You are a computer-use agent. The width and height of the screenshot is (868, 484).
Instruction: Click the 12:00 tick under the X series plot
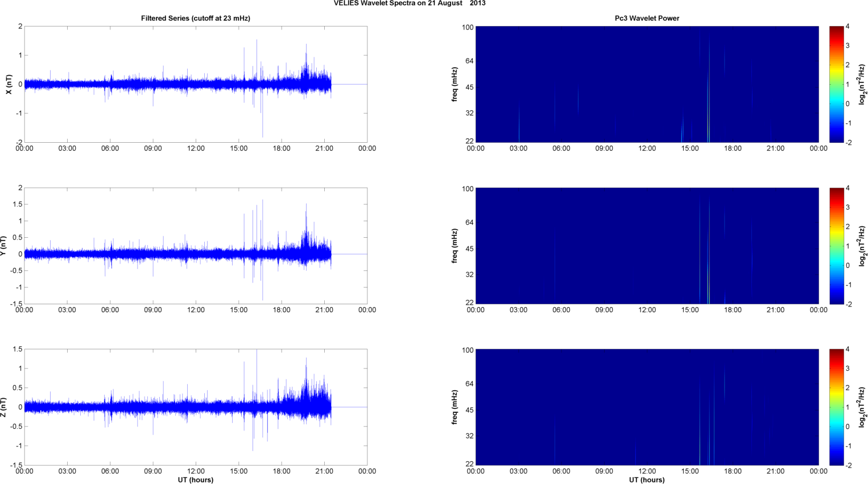coord(196,148)
